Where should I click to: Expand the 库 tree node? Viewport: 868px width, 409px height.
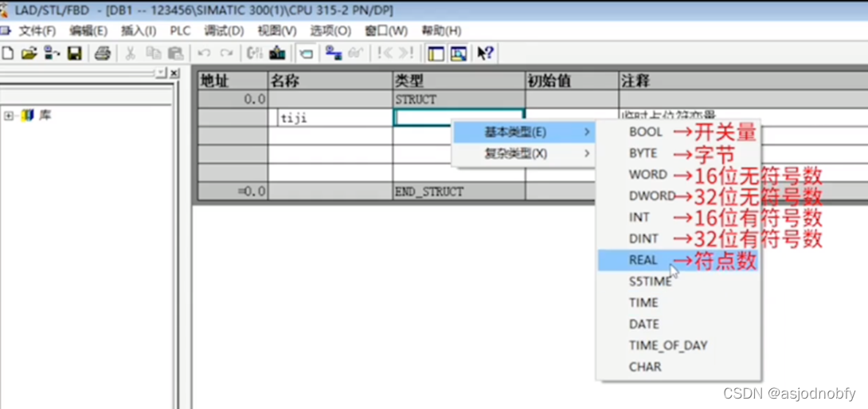[8, 116]
